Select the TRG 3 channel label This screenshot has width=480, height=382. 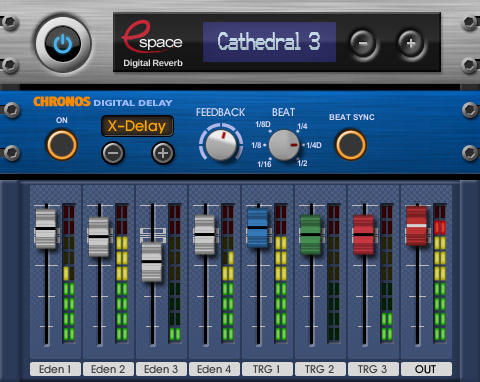coord(373,369)
